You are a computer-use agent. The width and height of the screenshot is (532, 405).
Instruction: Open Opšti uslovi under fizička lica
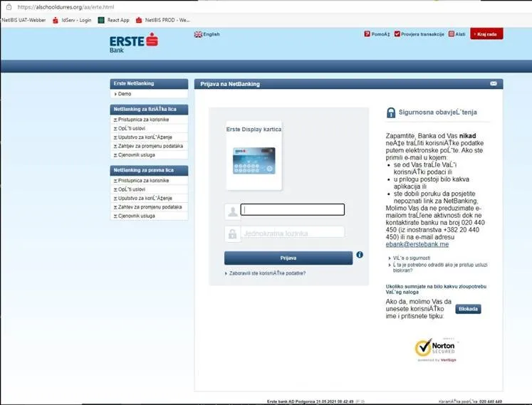(131, 129)
